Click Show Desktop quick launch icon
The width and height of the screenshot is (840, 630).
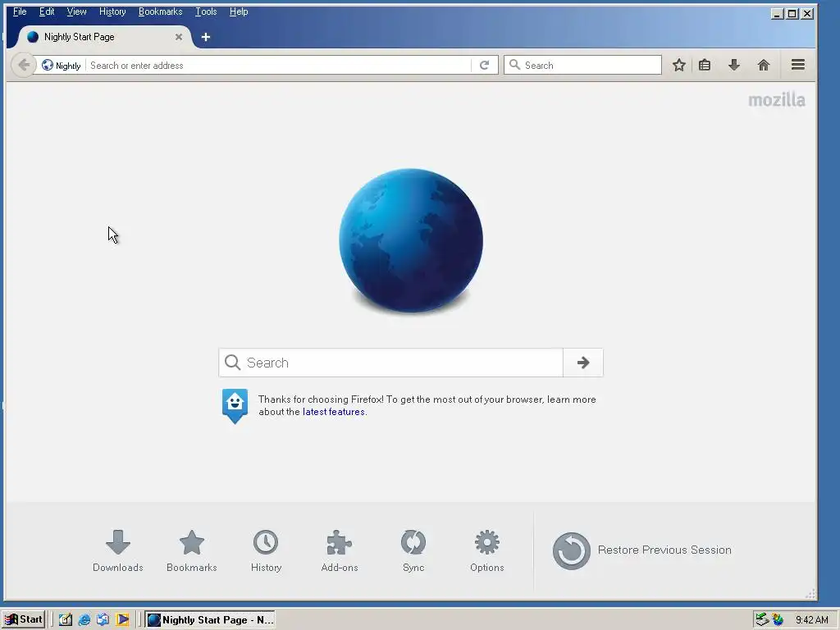[66, 620]
